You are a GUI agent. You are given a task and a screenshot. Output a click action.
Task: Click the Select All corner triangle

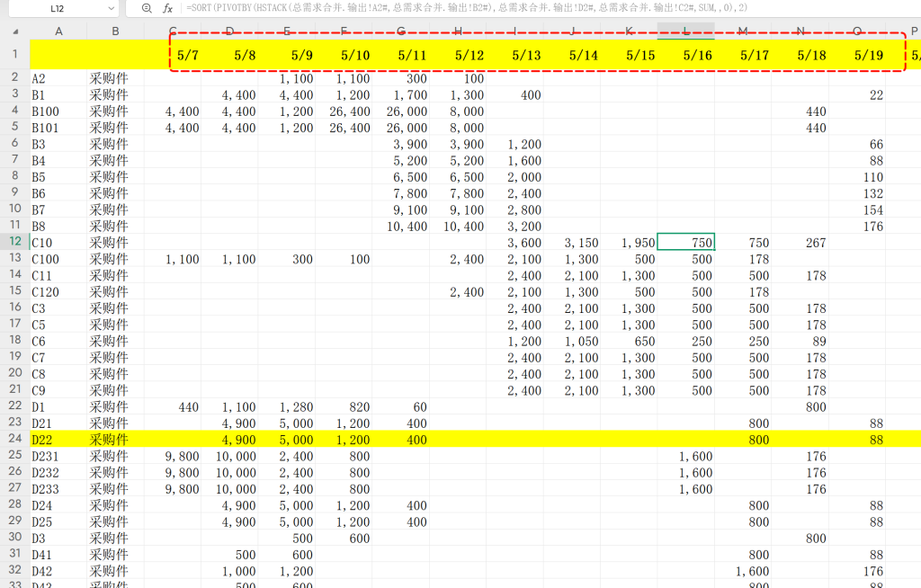[15, 31]
